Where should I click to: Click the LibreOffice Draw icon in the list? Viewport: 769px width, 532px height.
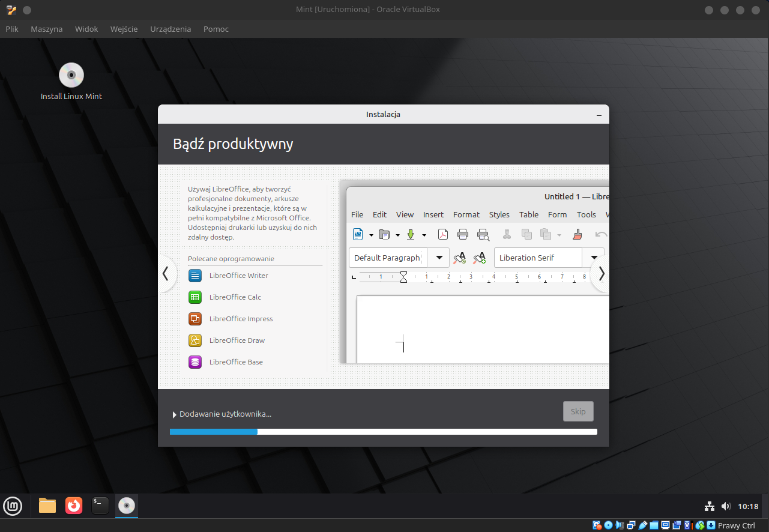click(195, 340)
